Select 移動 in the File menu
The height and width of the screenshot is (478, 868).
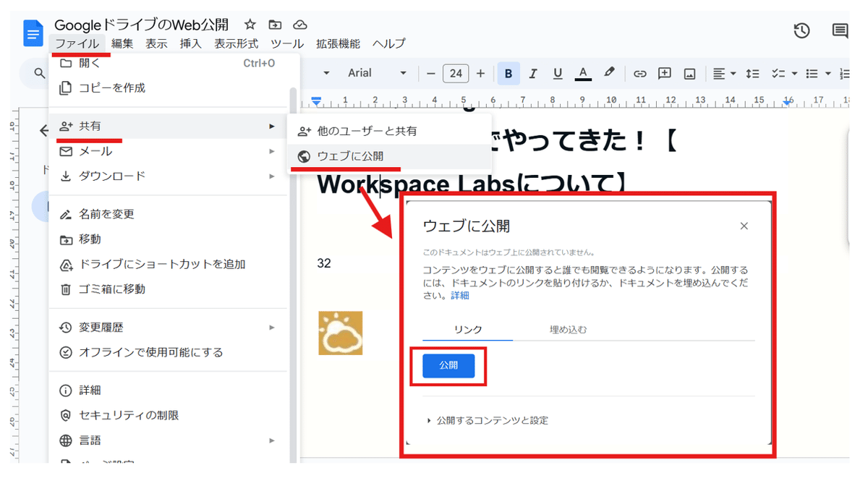(168, 239)
